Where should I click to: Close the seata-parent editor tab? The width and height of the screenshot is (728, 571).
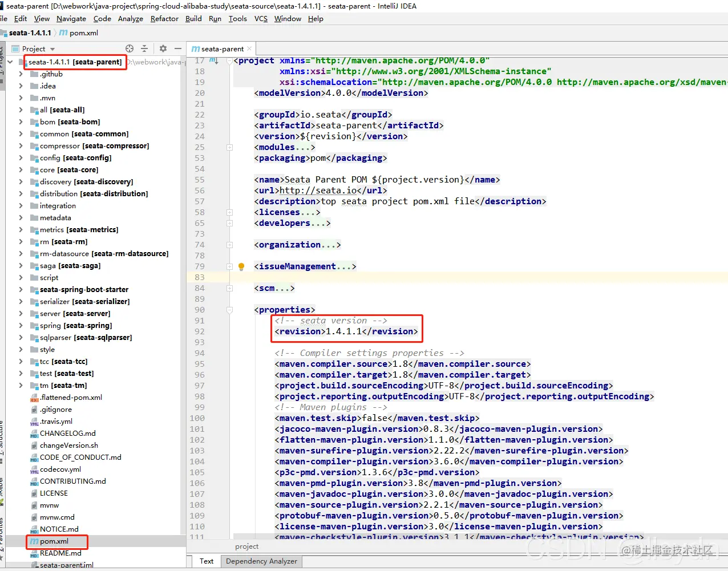coord(249,48)
